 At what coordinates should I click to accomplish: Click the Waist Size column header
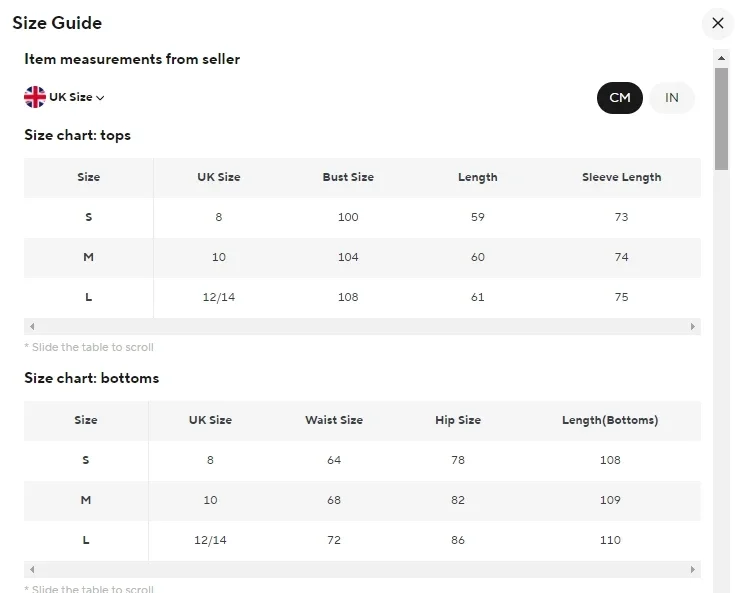[x=334, y=420]
